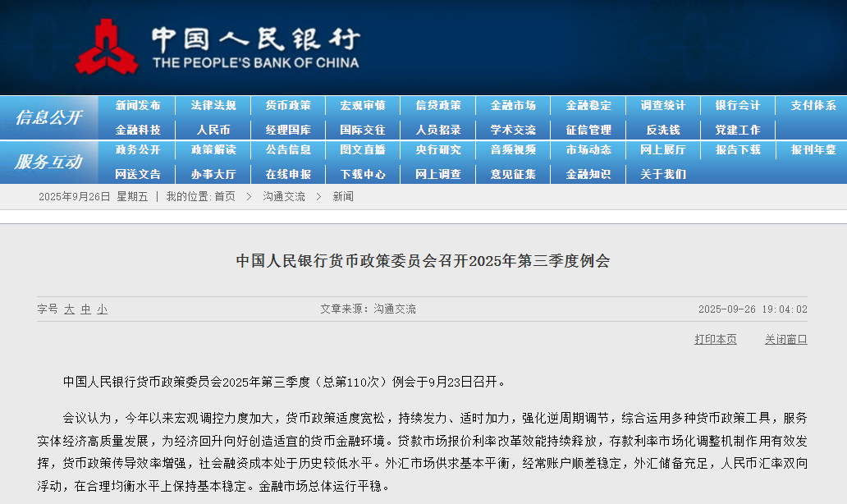
Task: Click the vertical scrollbar on the right
Action: 841,246
